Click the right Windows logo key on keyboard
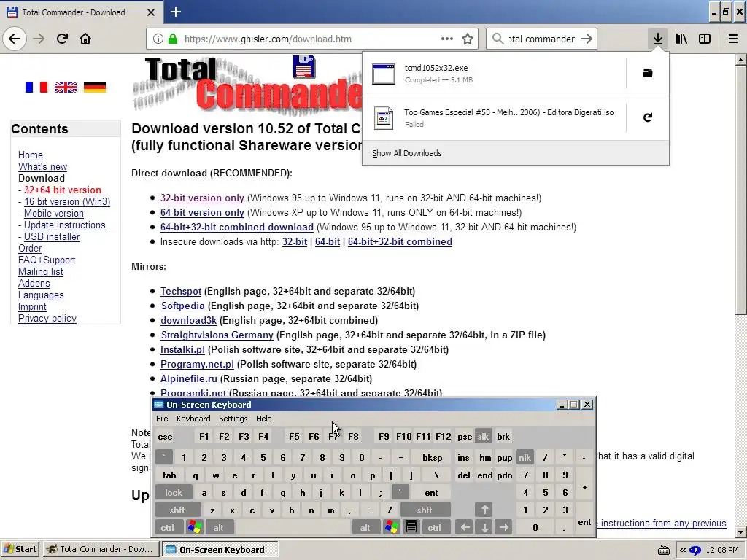747x560 pixels. (x=392, y=528)
